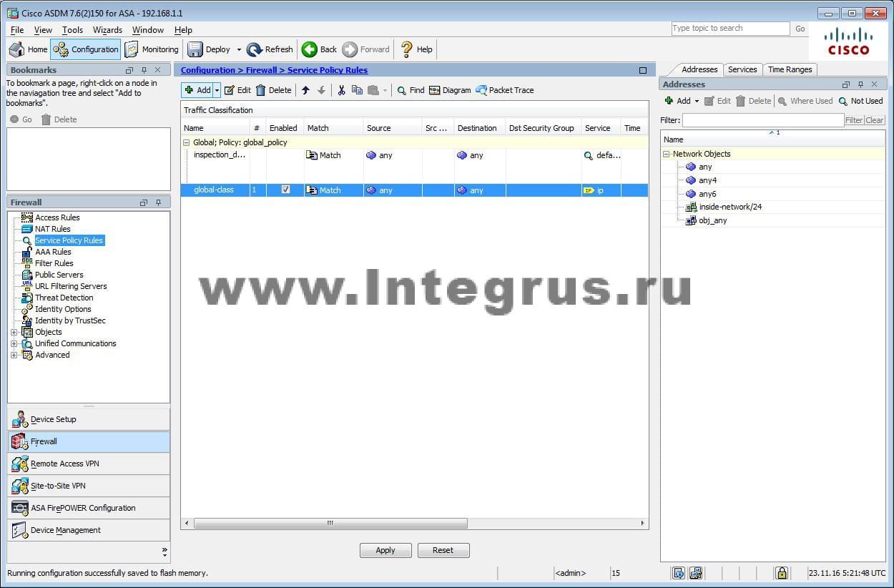This screenshot has height=588, width=894.
Task: Switch to Services tab
Action: pos(742,69)
